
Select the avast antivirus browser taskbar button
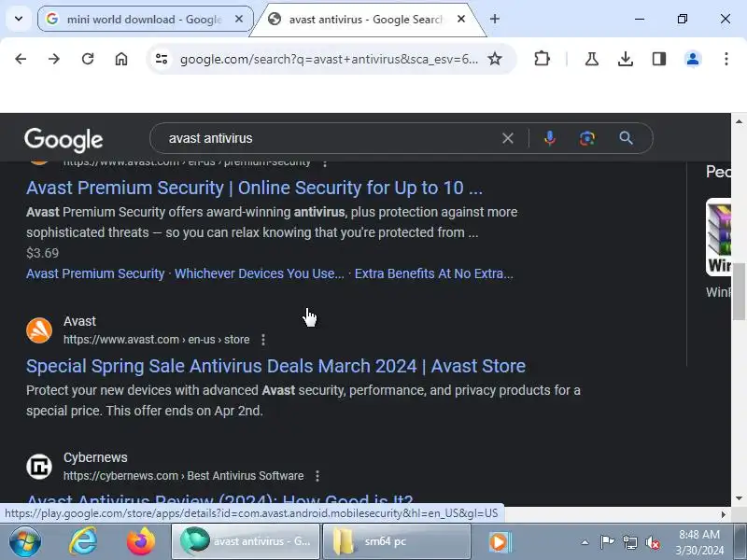click(246, 542)
